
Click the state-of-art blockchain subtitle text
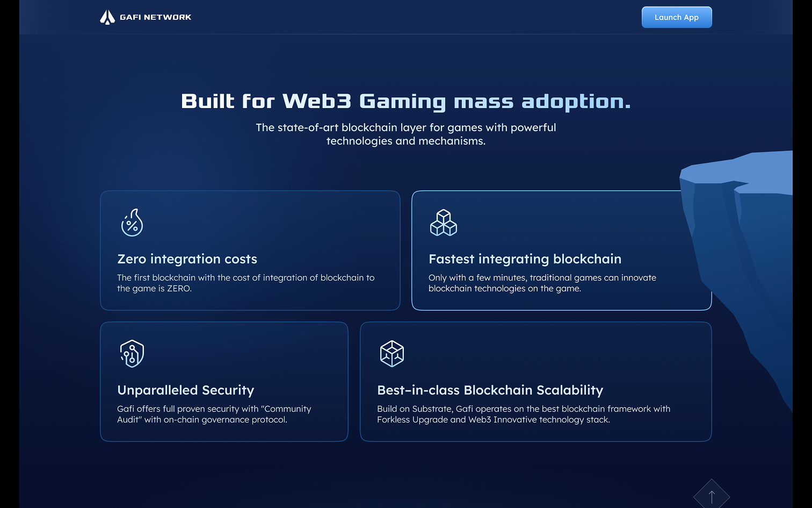coord(406,134)
